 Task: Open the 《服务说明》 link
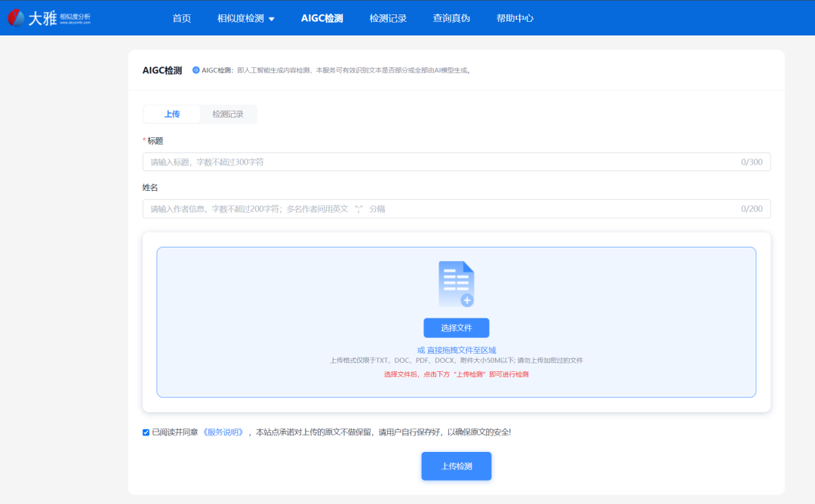(223, 432)
